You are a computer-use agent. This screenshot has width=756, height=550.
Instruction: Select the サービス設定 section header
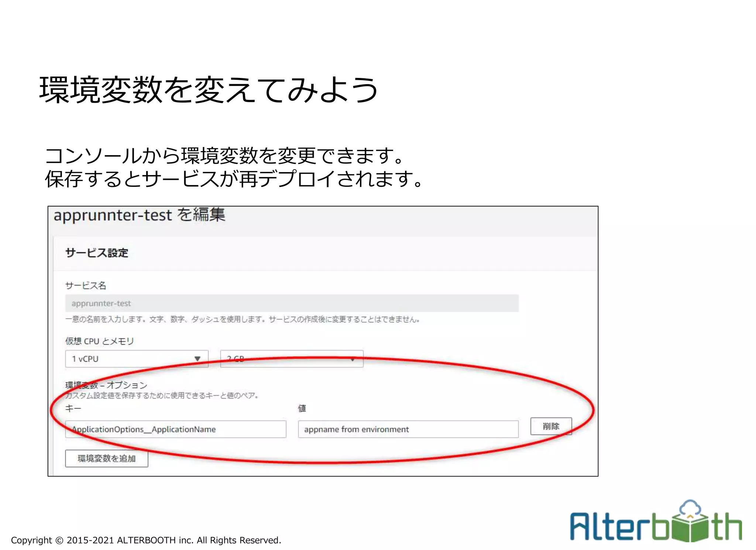click(x=97, y=253)
